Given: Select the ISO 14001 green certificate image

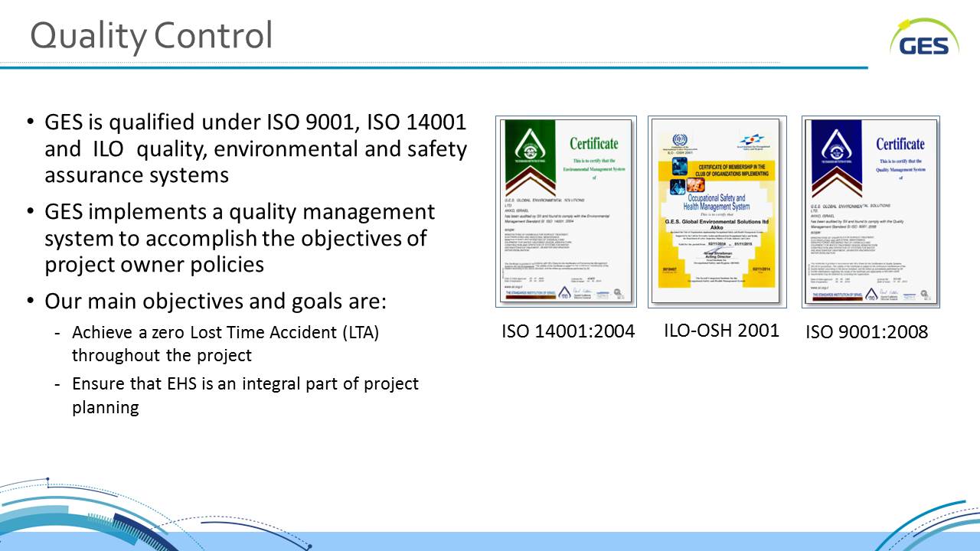Looking at the screenshot, I should (x=566, y=212).
